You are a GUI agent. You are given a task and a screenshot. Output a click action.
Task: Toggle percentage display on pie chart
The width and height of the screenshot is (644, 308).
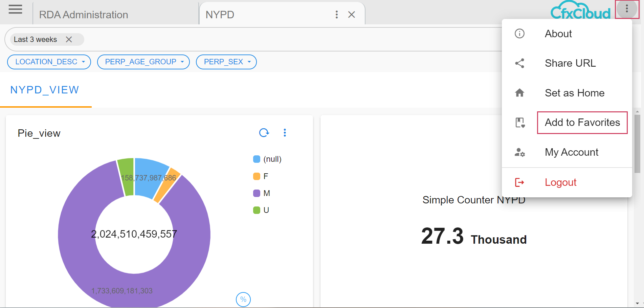243,300
